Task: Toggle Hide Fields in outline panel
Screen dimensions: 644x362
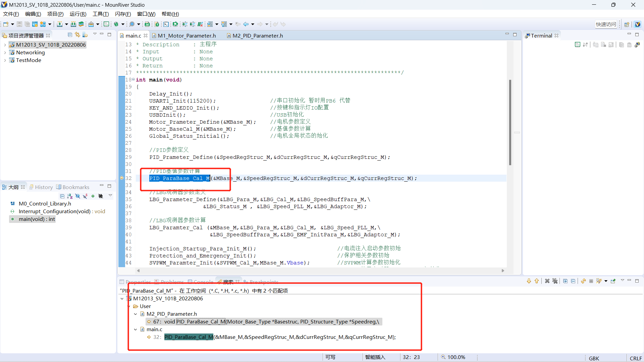Action: (x=77, y=196)
